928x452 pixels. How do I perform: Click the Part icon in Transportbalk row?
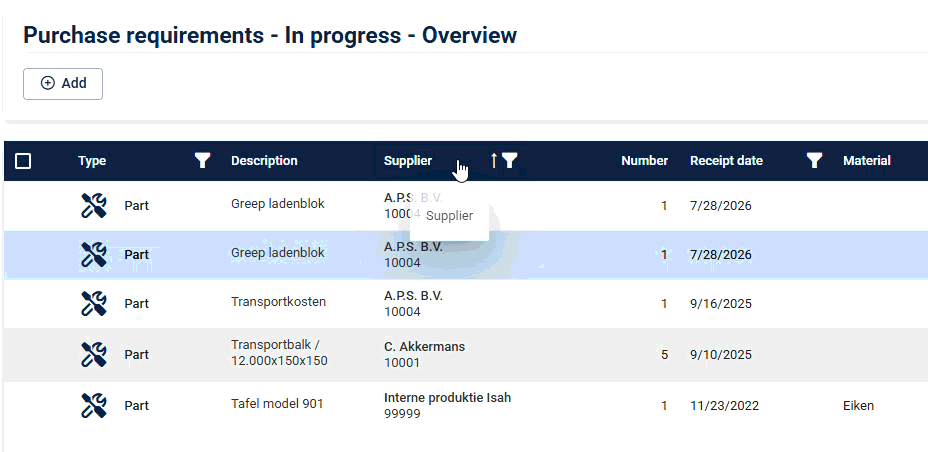tap(93, 354)
